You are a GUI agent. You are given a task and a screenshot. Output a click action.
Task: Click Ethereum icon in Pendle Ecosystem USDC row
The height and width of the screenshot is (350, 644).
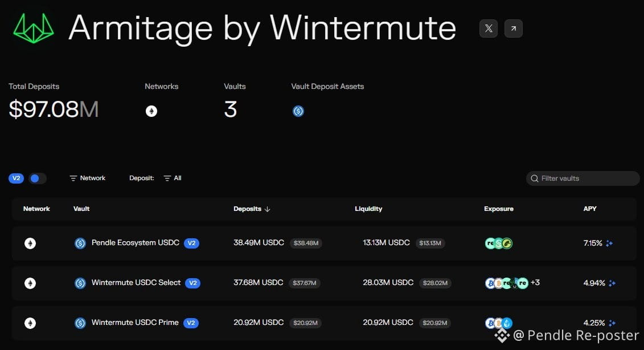(30, 243)
